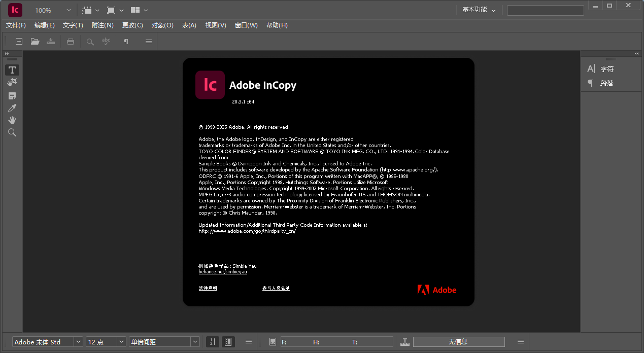Toggle line numbers icon in bottom bar
Screen dimensions: 644x353
tap(213, 342)
